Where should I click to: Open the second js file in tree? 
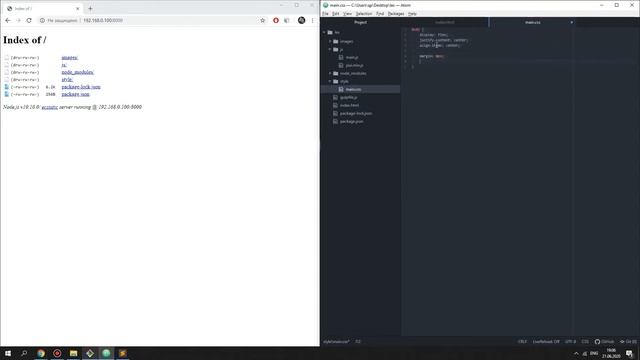(354, 65)
